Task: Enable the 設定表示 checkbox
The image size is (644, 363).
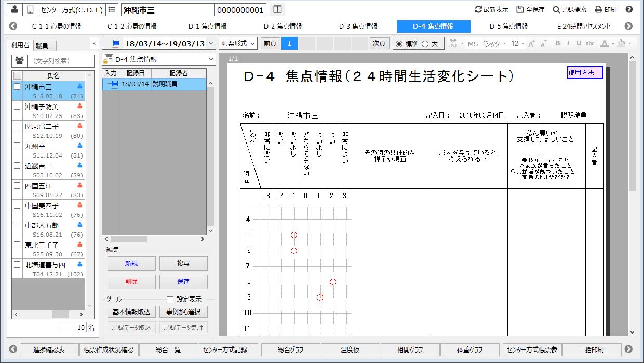Action: [170, 300]
